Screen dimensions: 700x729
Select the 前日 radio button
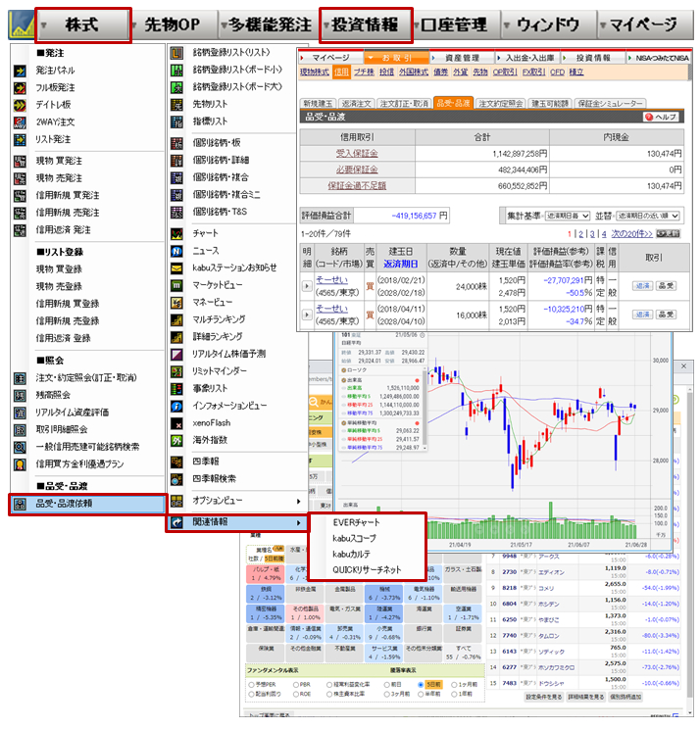coord(386,685)
